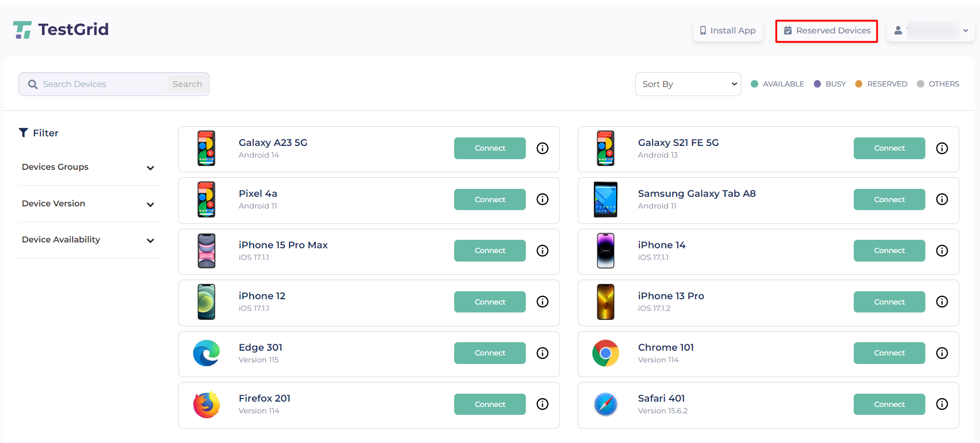The image size is (980, 443).
Task: Click the gray OTHERS status dot
Action: coord(921,84)
